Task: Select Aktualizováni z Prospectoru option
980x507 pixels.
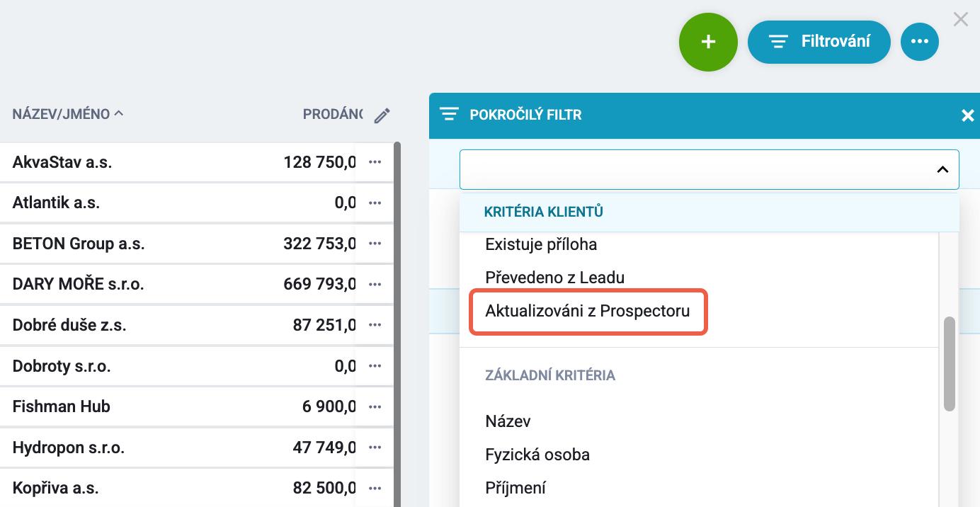Action: coord(588,311)
